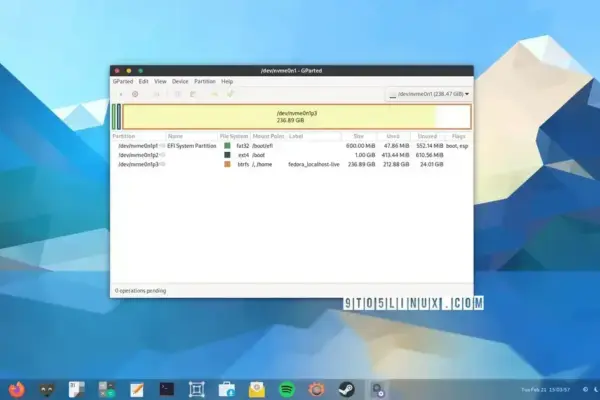The image size is (600, 400).
Task: Click the round tray icon beside the clock
Action: click(x=585, y=390)
